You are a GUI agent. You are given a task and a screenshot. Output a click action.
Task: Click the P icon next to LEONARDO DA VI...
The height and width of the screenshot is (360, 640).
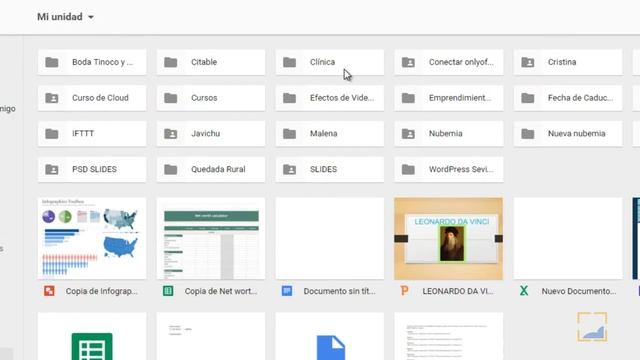[x=404, y=291]
